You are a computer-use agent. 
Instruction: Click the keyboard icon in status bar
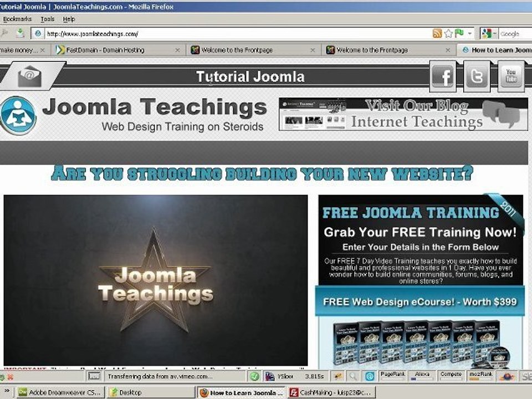tap(94, 376)
